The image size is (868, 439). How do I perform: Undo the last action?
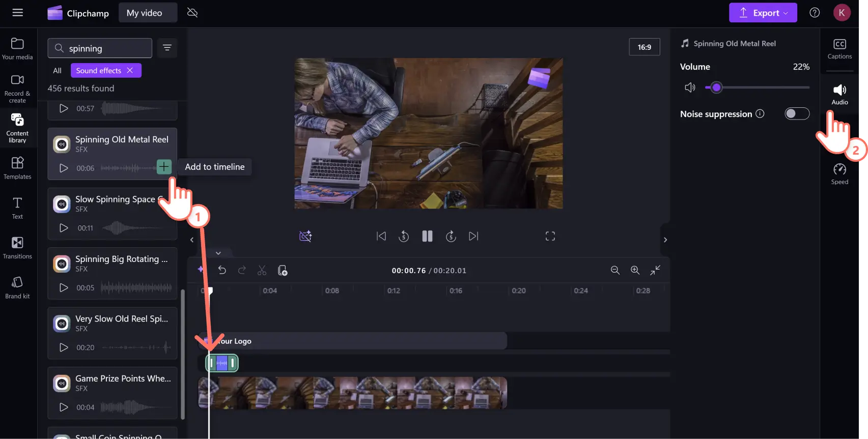coord(222,270)
